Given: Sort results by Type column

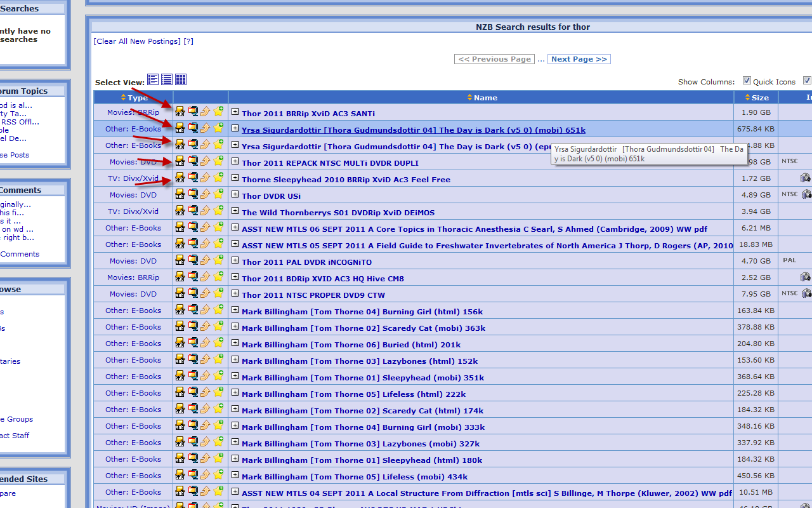Looking at the screenshot, I should (134, 98).
